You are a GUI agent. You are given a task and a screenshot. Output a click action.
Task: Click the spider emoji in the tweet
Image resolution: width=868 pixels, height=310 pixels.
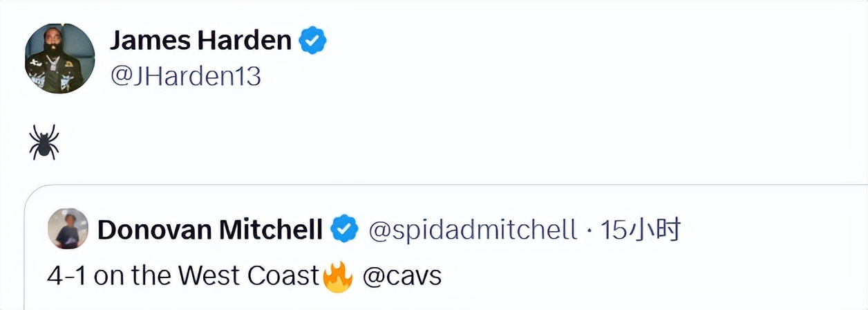tap(44, 143)
